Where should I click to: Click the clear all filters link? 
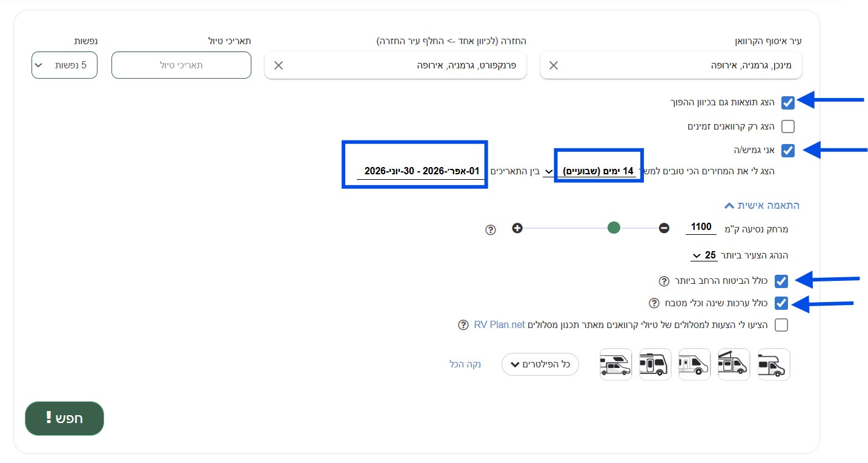pos(465,364)
